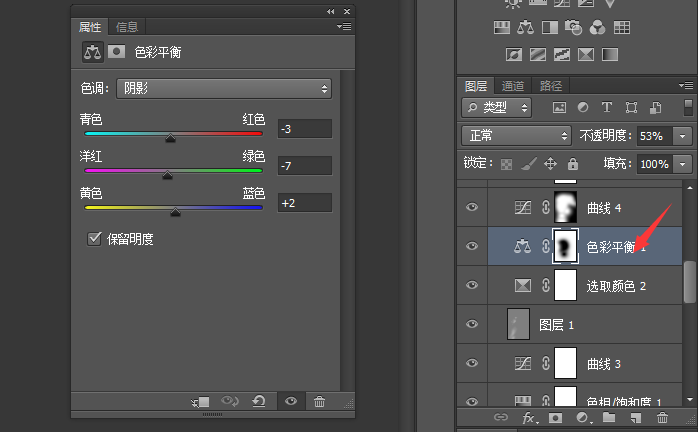Clip adjustment to layer in Properties panel
This screenshot has width=698, height=432.
pyautogui.click(x=200, y=402)
